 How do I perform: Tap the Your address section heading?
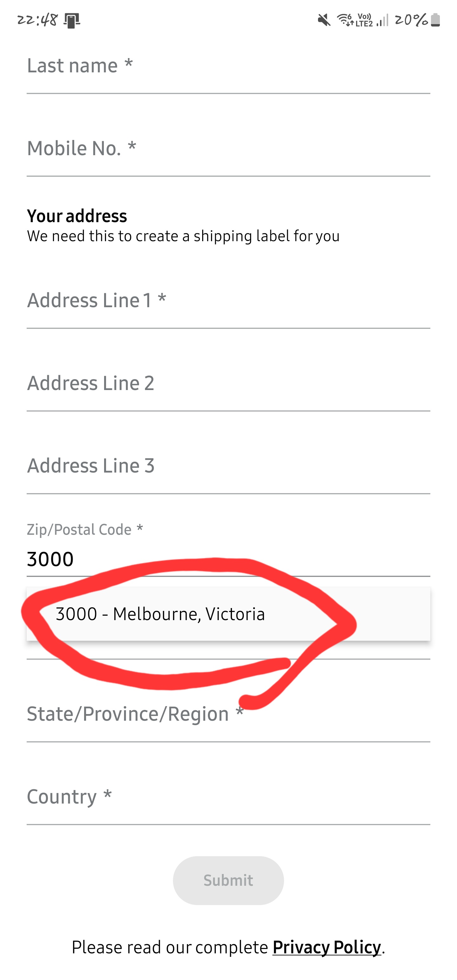[x=77, y=216]
